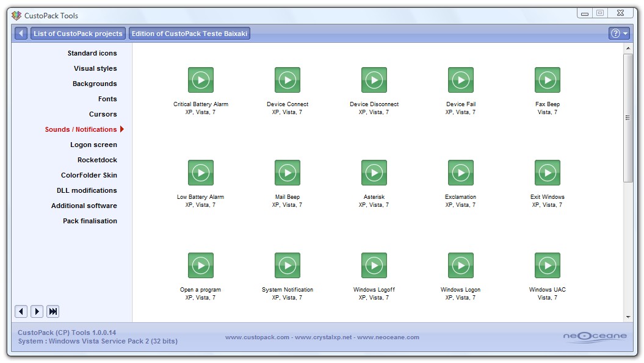644x363 pixels.
Task: Play the Windows Logon sound
Action: (x=461, y=265)
